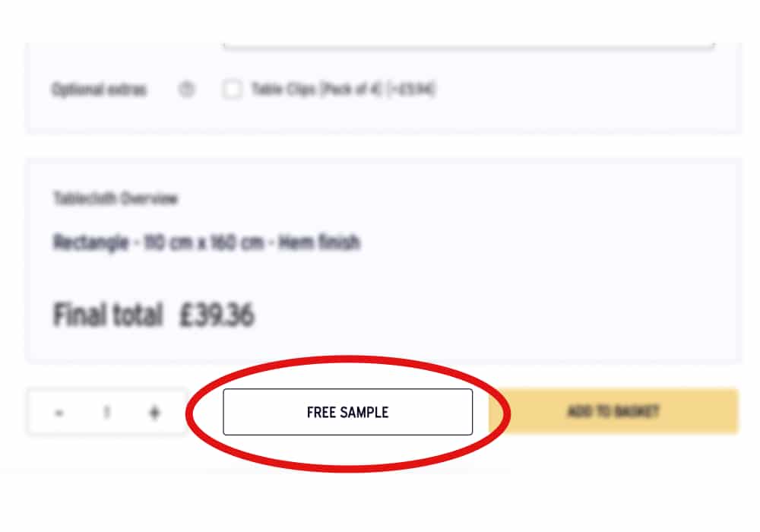Click the yellow Add to Basket button
The image size is (760, 532).
click(x=613, y=411)
